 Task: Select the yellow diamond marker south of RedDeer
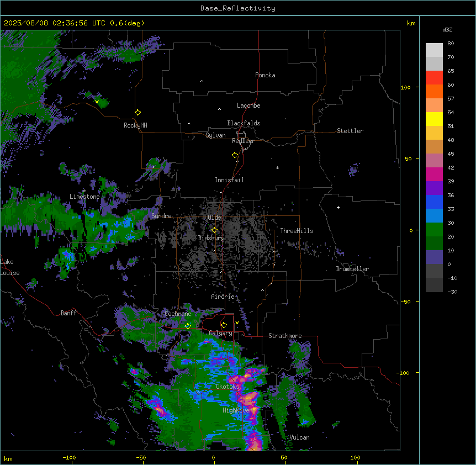coord(235,155)
